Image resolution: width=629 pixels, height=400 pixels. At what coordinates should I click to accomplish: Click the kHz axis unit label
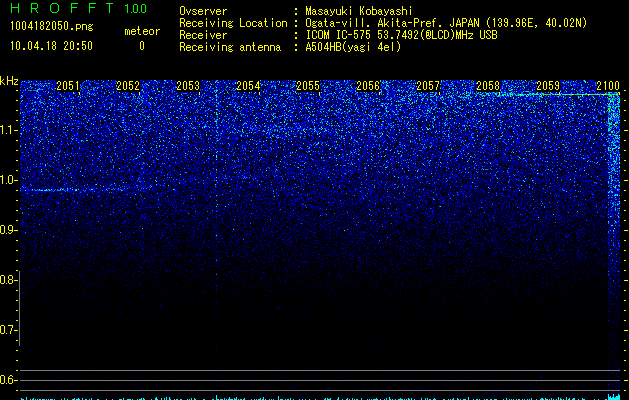9,81
